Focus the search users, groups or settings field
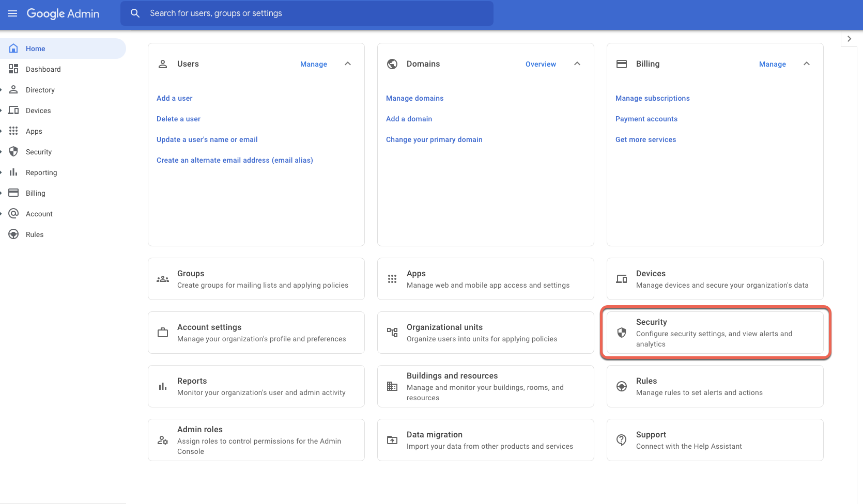The height and width of the screenshot is (504, 863). pos(307,13)
